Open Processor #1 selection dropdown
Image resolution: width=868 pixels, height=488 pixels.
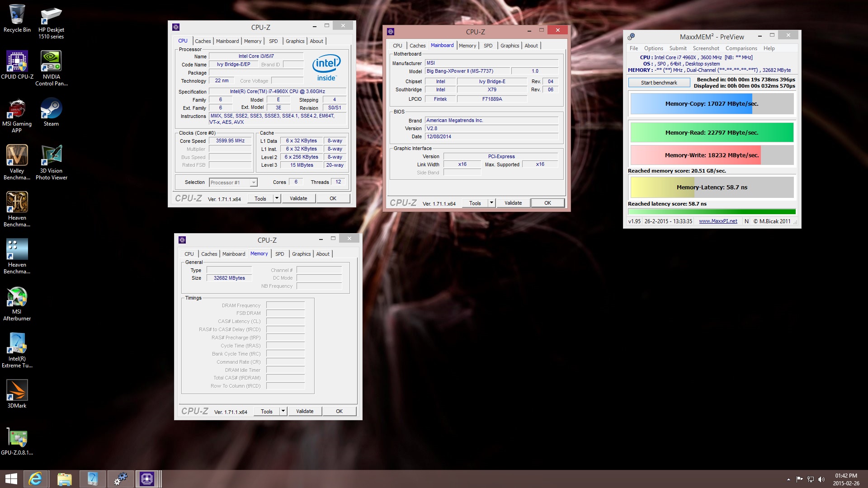click(x=233, y=183)
